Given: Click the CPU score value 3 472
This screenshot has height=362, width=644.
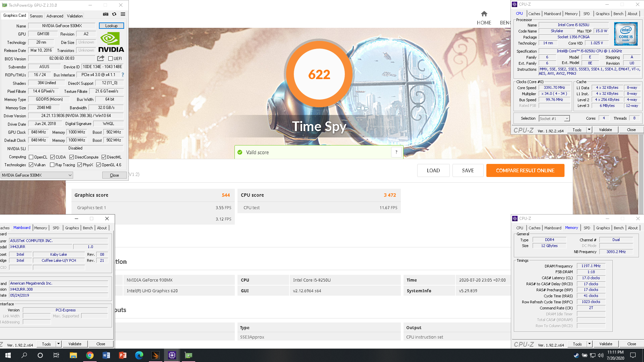Looking at the screenshot, I should 390,195.
